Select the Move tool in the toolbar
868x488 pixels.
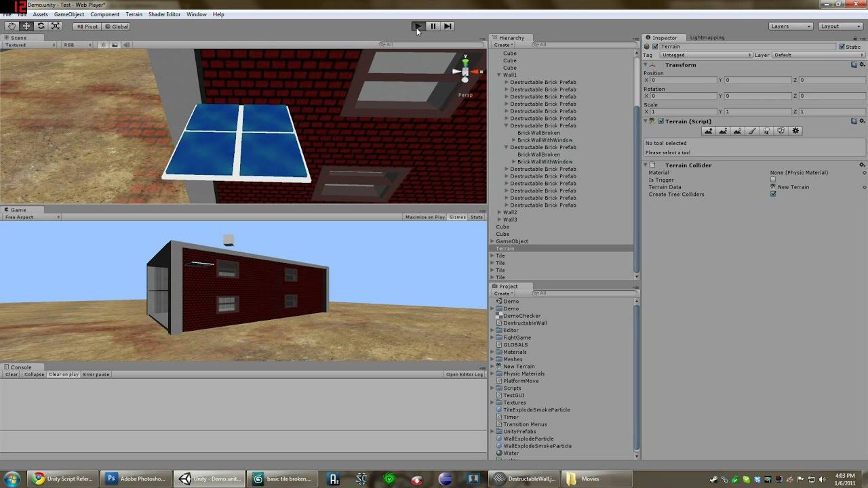(26, 26)
